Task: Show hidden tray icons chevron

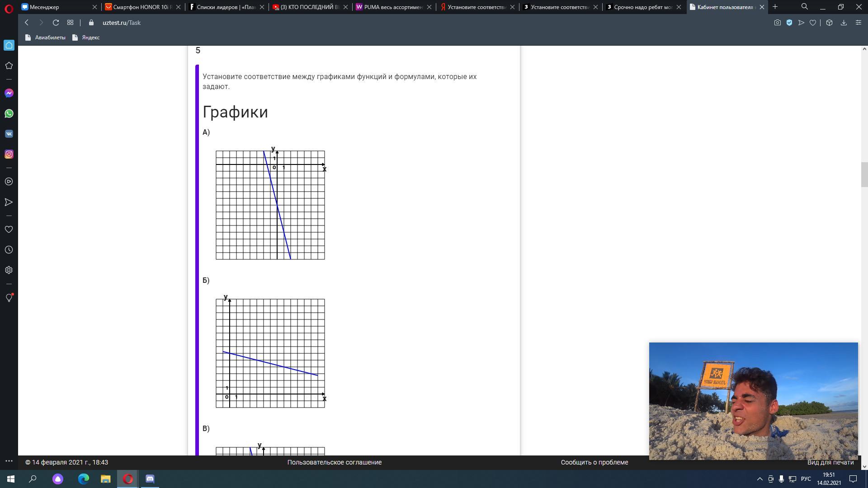Action: point(760,479)
